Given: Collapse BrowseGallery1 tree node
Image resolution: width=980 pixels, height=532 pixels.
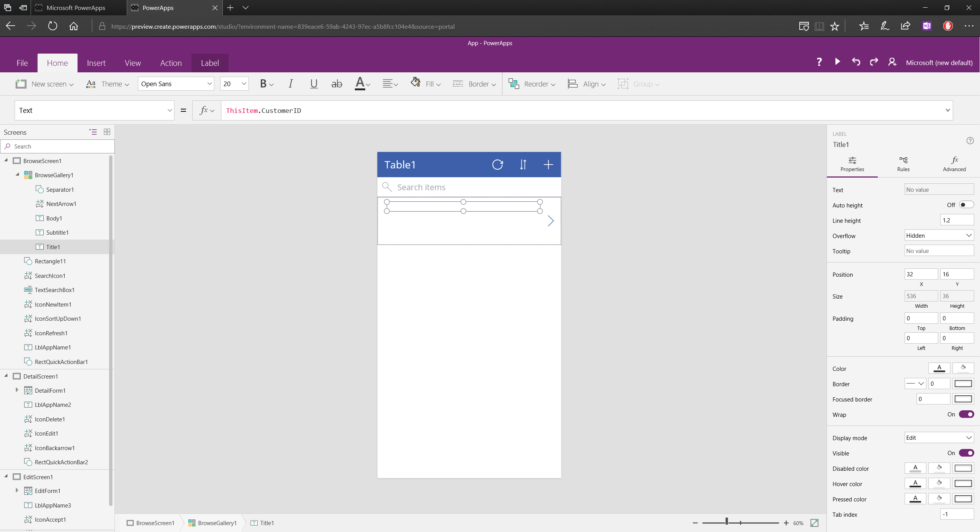Looking at the screenshot, I should (x=17, y=175).
